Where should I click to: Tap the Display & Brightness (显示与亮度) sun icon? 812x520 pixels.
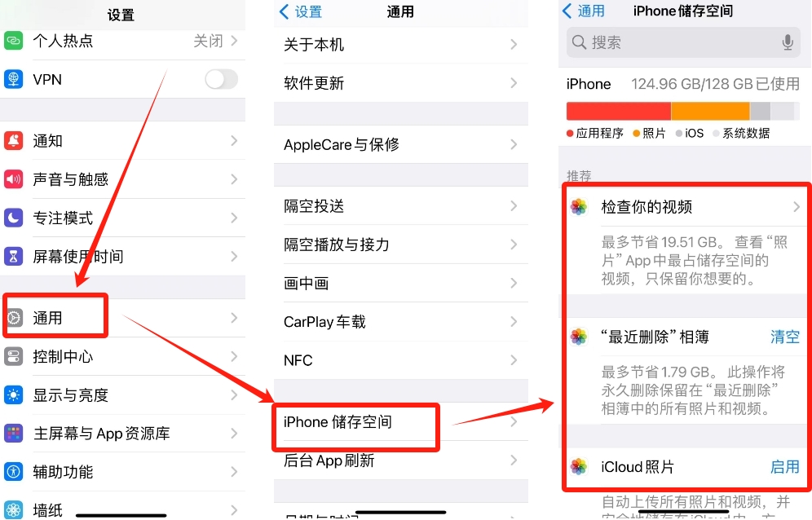pos(14,395)
